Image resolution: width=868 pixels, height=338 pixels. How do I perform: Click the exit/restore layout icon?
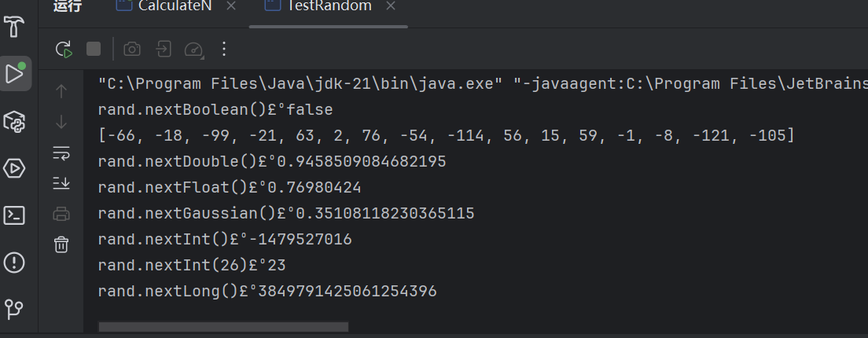(x=164, y=49)
